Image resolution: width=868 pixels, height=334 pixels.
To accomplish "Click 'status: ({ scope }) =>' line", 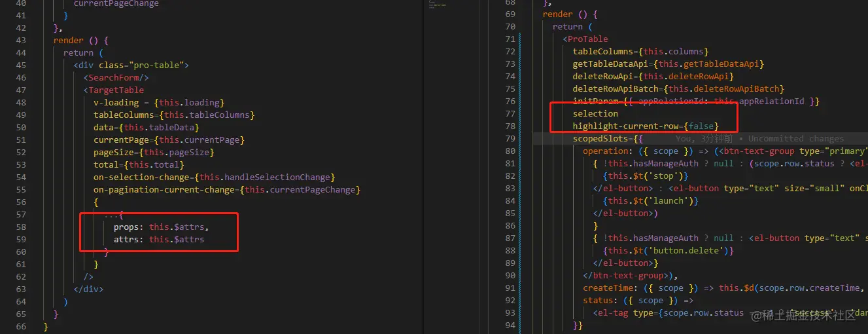I will tap(638, 301).
